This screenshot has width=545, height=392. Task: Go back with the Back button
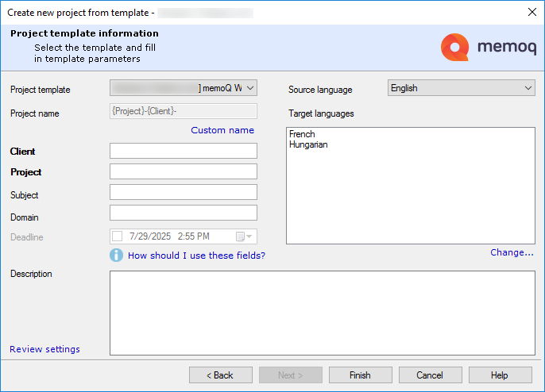pyautogui.click(x=220, y=375)
